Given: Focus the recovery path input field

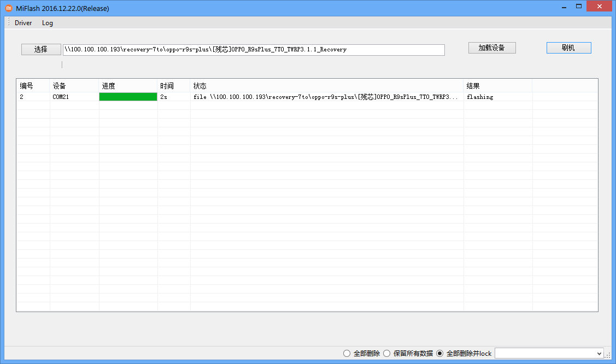Looking at the screenshot, I should [x=254, y=50].
